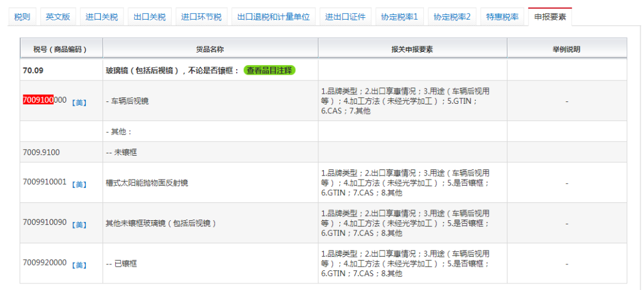Click the declaration elements for 车辆后视镜
Viewport: 644px width, 290px height.
coord(405,101)
